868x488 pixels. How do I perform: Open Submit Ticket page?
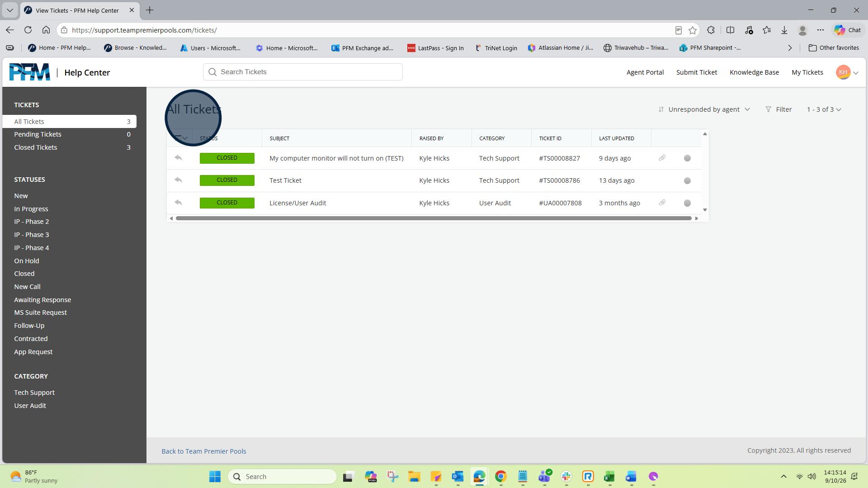[696, 72]
